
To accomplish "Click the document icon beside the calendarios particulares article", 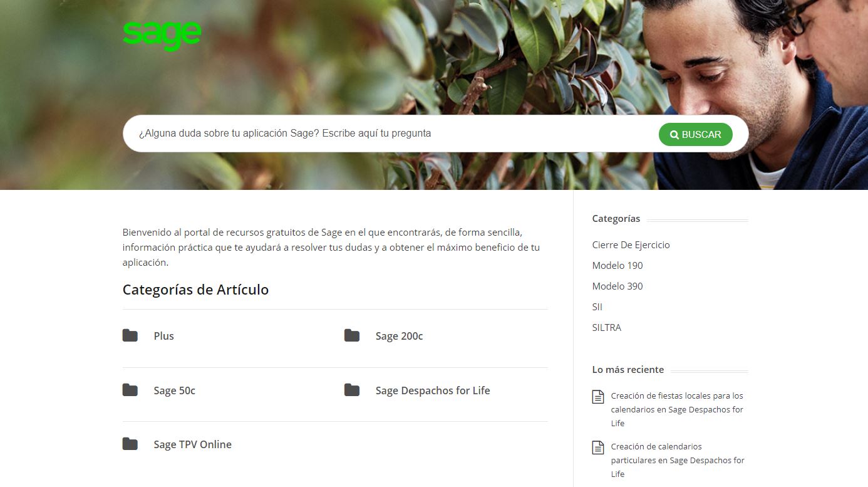I will (598, 448).
